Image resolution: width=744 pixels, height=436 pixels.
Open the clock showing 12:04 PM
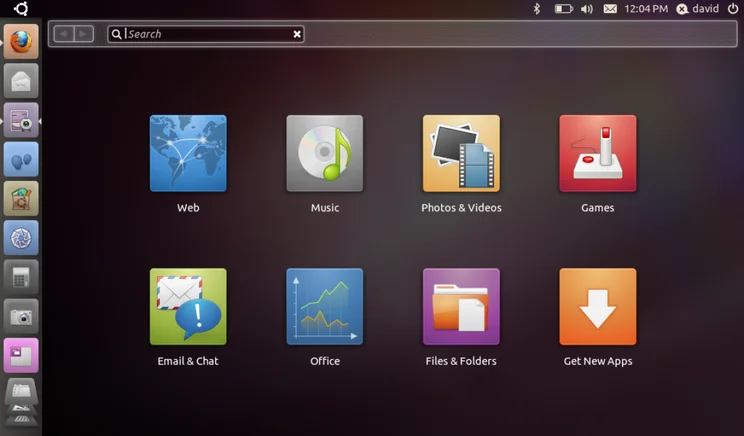(x=646, y=9)
